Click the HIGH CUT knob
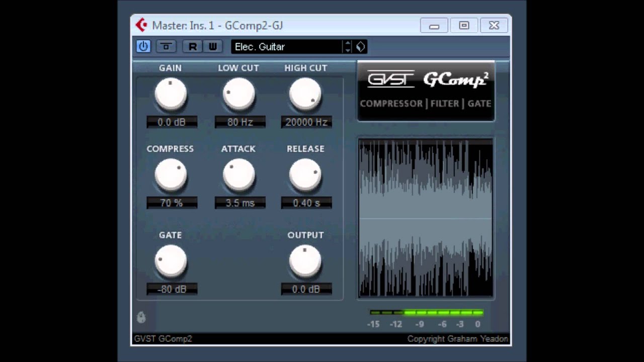Viewport: 644px width, 362px height. pos(305,95)
